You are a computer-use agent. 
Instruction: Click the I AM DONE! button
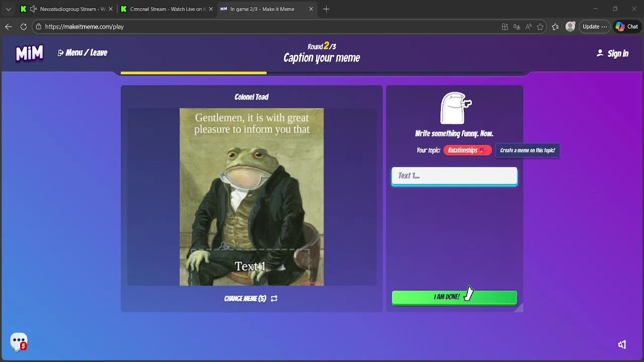tap(454, 297)
